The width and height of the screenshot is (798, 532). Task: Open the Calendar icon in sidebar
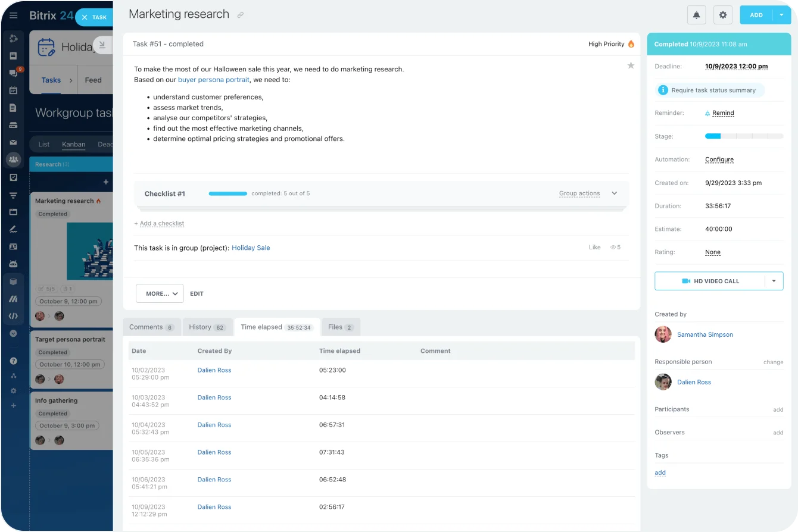[x=13, y=90]
